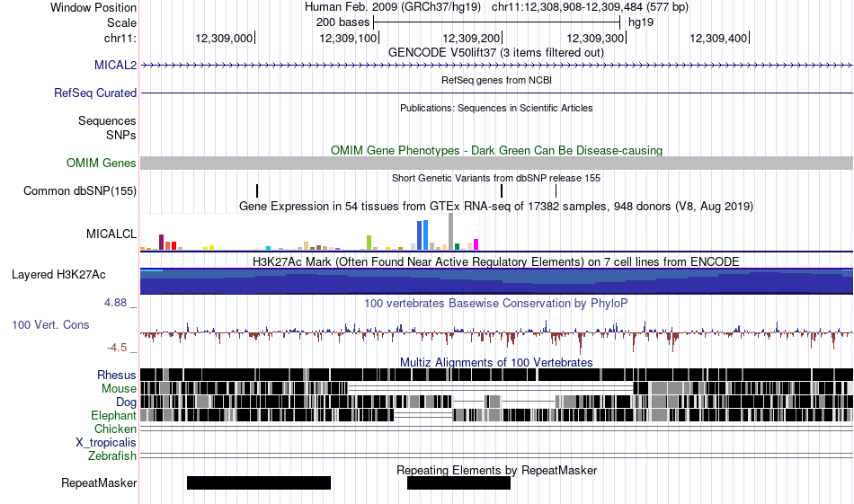This screenshot has width=854, height=504.
Task: Click the rightmost dbSNP variant marker
Action: click(556, 190)
